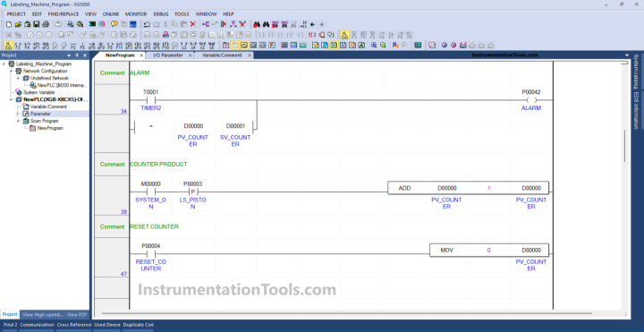Click the Undo arrow icon
644x332 pixels.
coord(147,24)
